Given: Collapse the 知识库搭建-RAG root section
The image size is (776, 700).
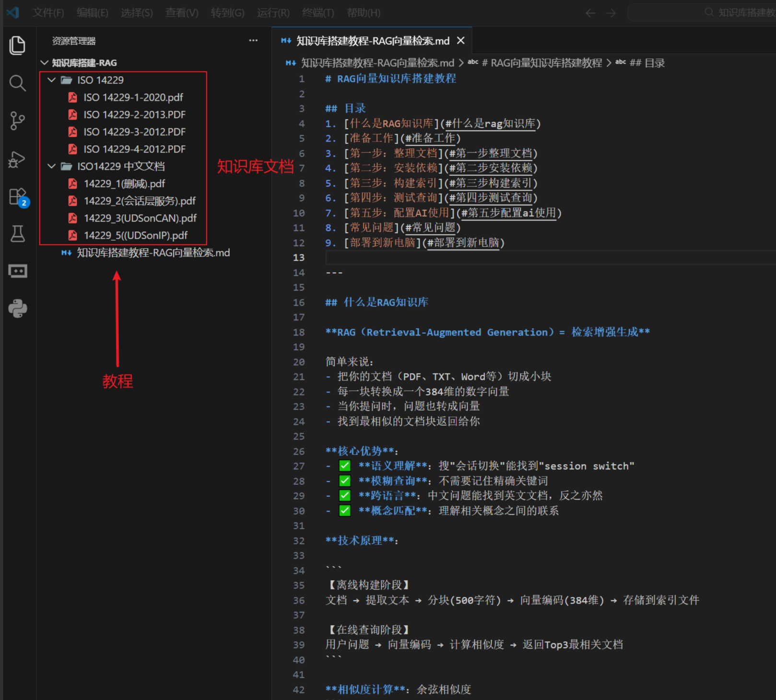Looking at the screenshot, I should pos(45,63).
